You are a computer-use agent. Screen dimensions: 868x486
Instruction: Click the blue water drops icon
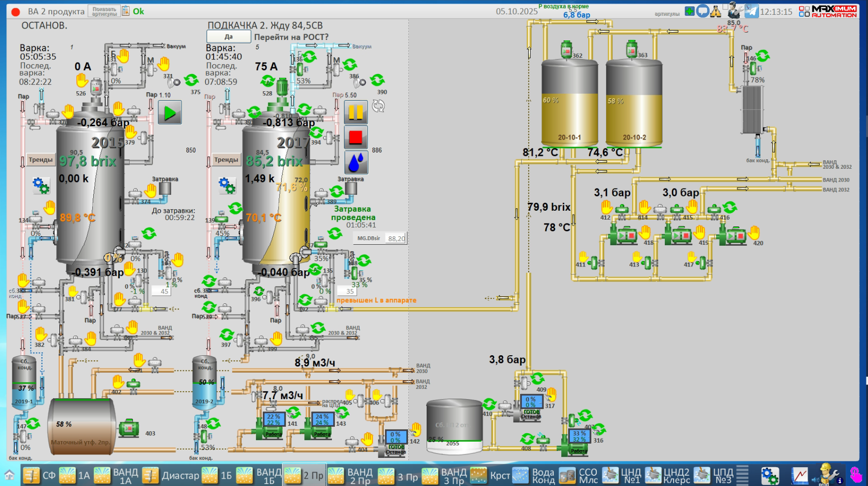click(x=356, y=162)
